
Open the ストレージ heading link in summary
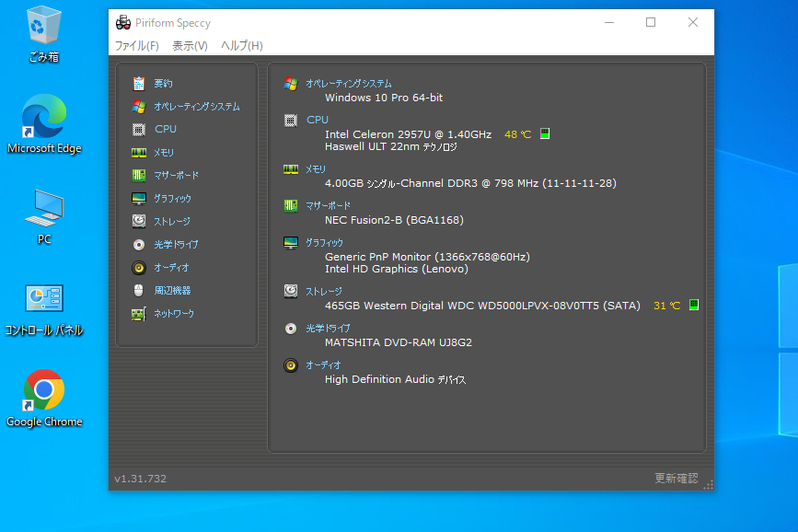[x=324, y=292]
